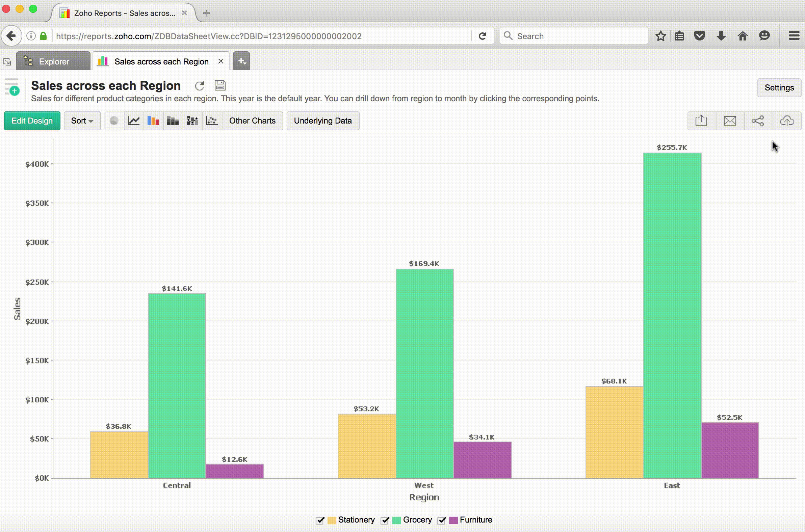Image resolution: width=805 pixels, height=532 pixels.
Task: Open the Underlying Data view
Action: click(x=322, y=121)
